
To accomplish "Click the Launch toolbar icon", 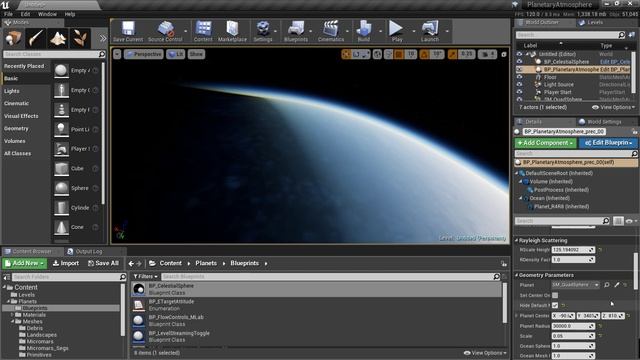I will click(430, 31).
